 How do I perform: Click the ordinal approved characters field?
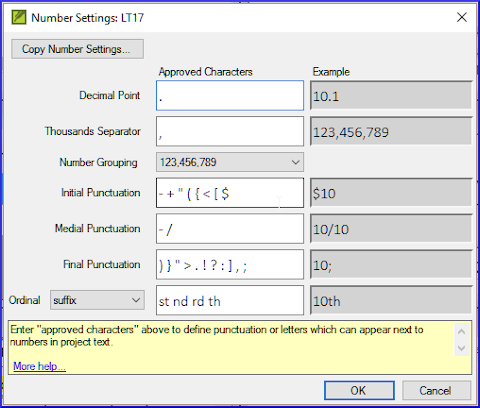click(x=230, y=300)
